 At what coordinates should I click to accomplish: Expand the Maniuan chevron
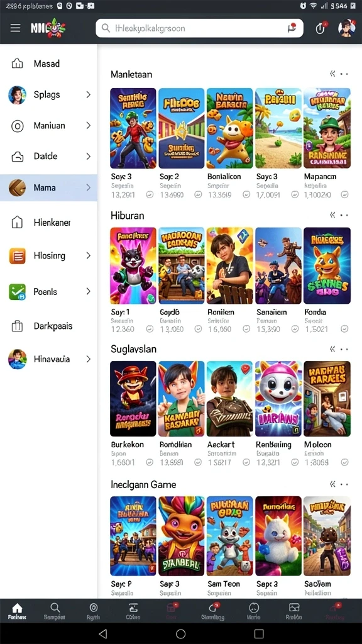88,126
